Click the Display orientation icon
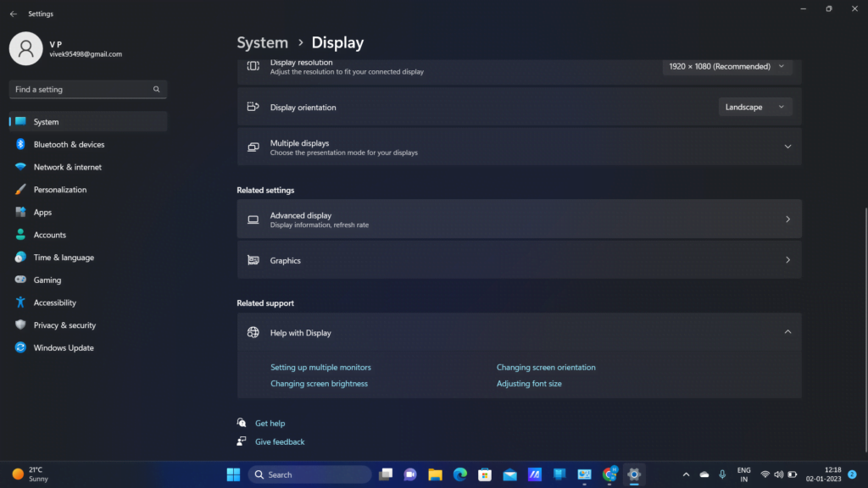 click(x=253, y=107)
